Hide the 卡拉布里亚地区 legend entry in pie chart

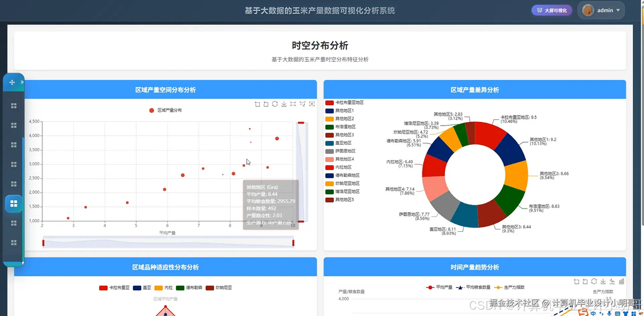(x=344, y=102)
